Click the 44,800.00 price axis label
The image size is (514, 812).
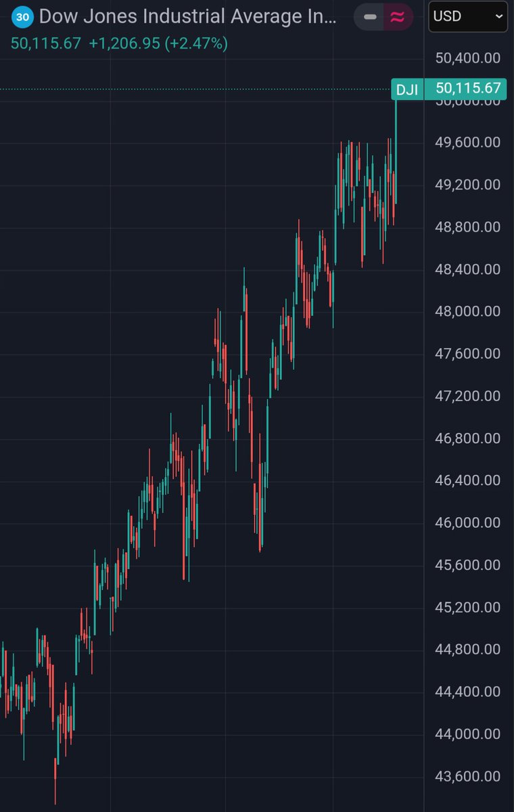(x=468, y=650)
